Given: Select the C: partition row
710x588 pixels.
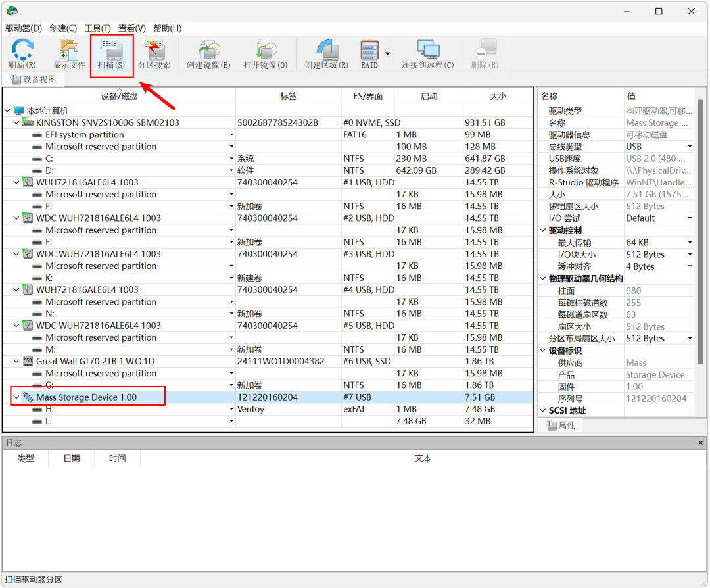Looking at the screenshot, I should pyautogui.click(x=267, y=159).
